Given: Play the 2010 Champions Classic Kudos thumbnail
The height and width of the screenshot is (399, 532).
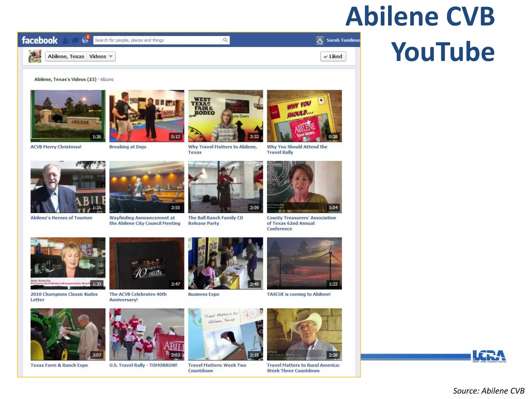Looking at the screenshot, I should (68, 263).
